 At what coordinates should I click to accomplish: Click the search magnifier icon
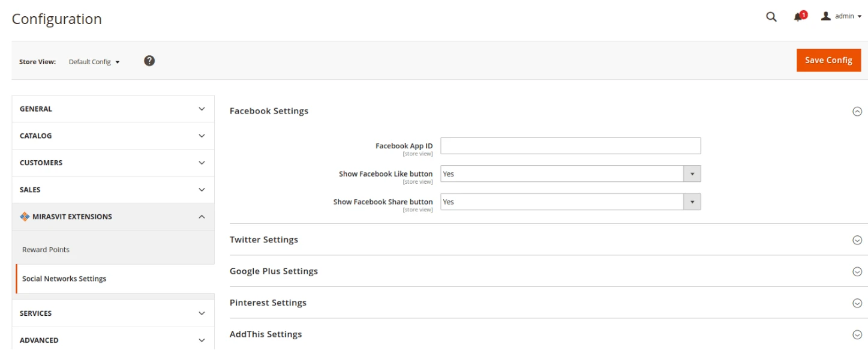[771, 17]
